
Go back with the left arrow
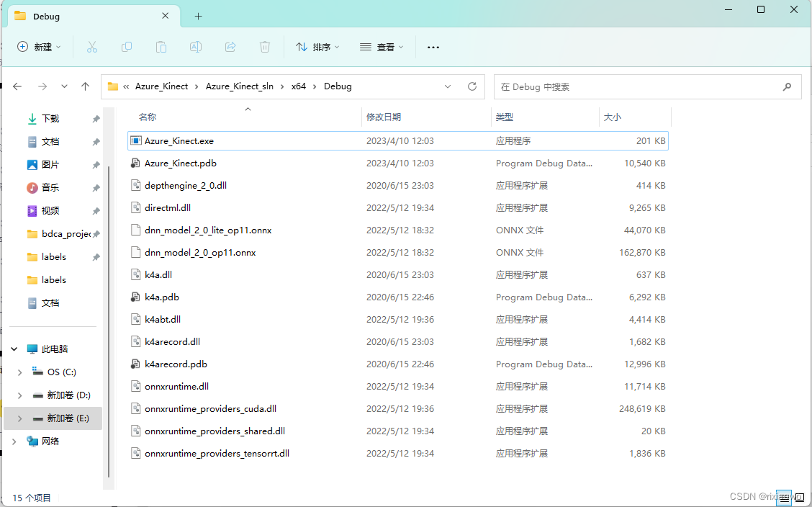coord(17,86)
